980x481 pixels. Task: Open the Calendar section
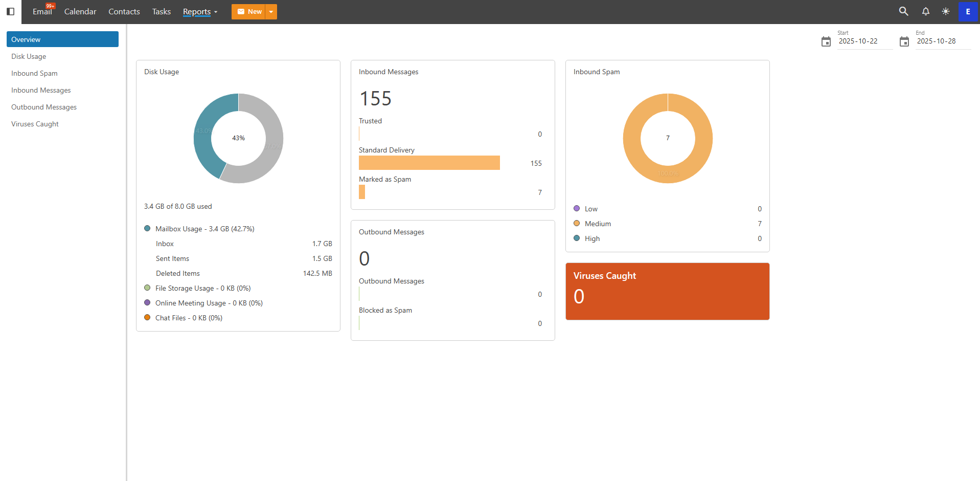(x=80, y=12)
